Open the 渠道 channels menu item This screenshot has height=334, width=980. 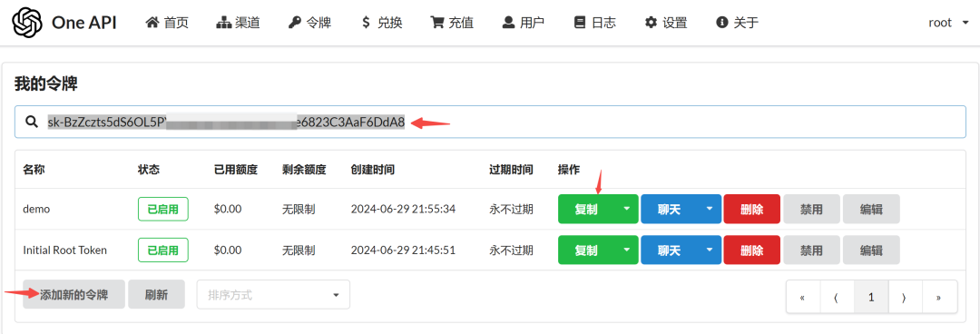point(238,23)
